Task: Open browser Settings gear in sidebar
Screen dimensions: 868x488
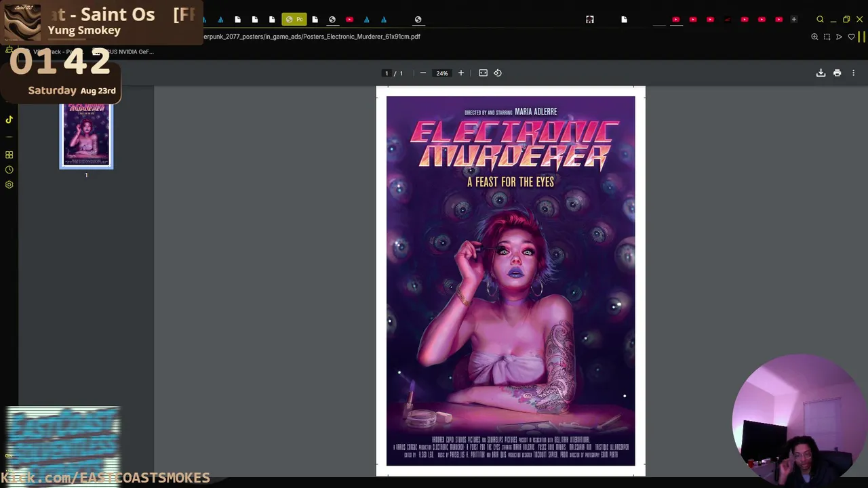Action: 9,184
